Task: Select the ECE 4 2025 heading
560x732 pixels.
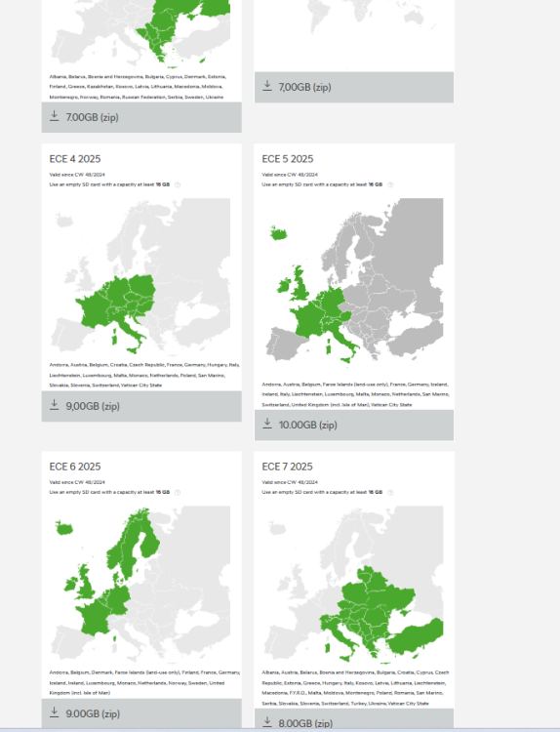Action: click(x=75, y=159)
